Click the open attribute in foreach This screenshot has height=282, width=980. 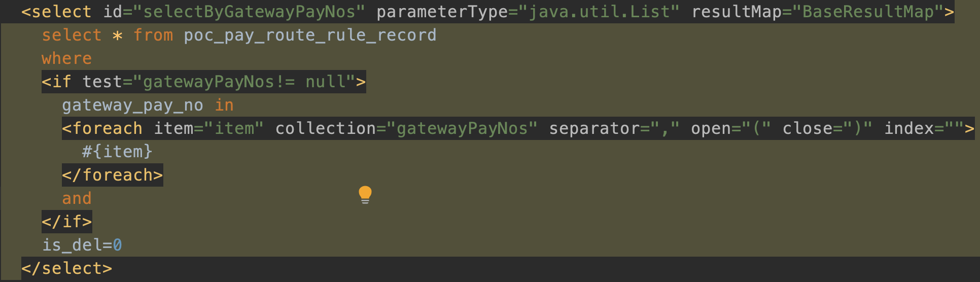(x=711, y=128)
